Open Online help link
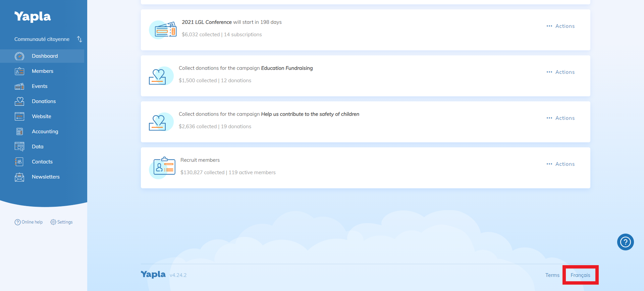The width and height of the screenshot is (644, 291). 29,222
